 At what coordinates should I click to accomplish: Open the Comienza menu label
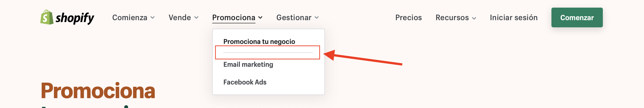pyautogui.click(x=129, y=17)
